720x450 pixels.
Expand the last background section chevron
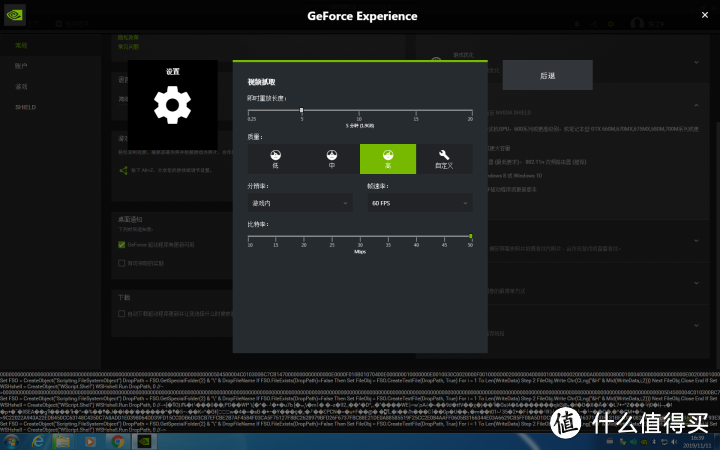point(697,325)
